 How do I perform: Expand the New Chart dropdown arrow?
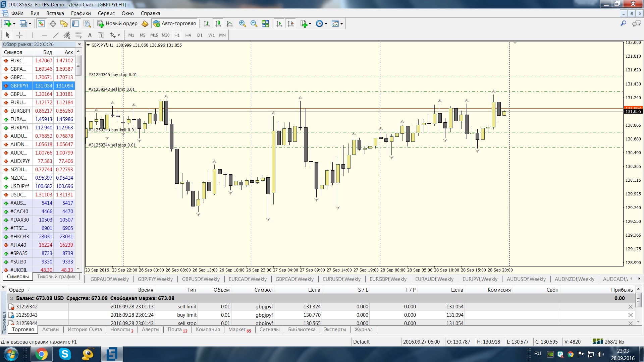[14, 23]
